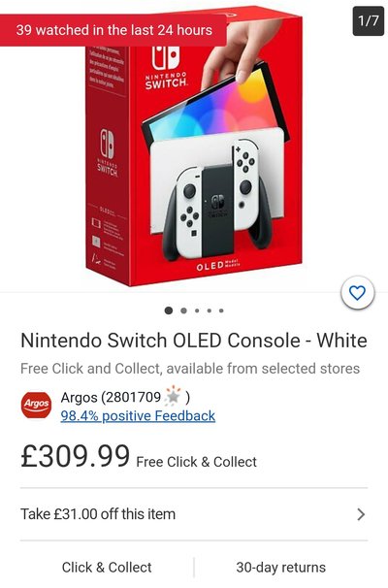
Task: Click the £309.99 price
Action: [75, 456]
